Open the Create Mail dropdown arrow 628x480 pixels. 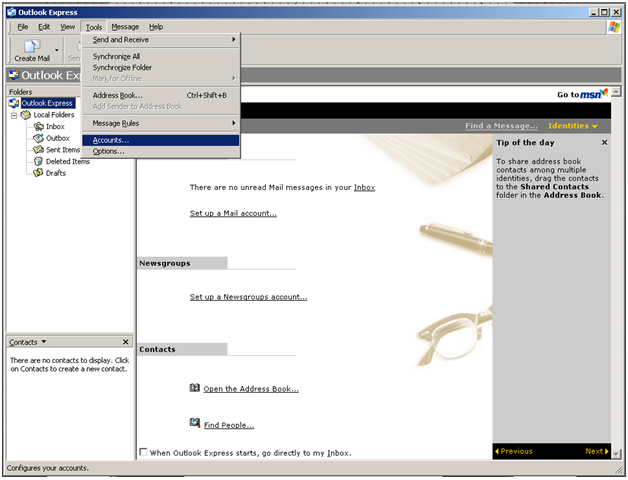click(x=56, y=50)
